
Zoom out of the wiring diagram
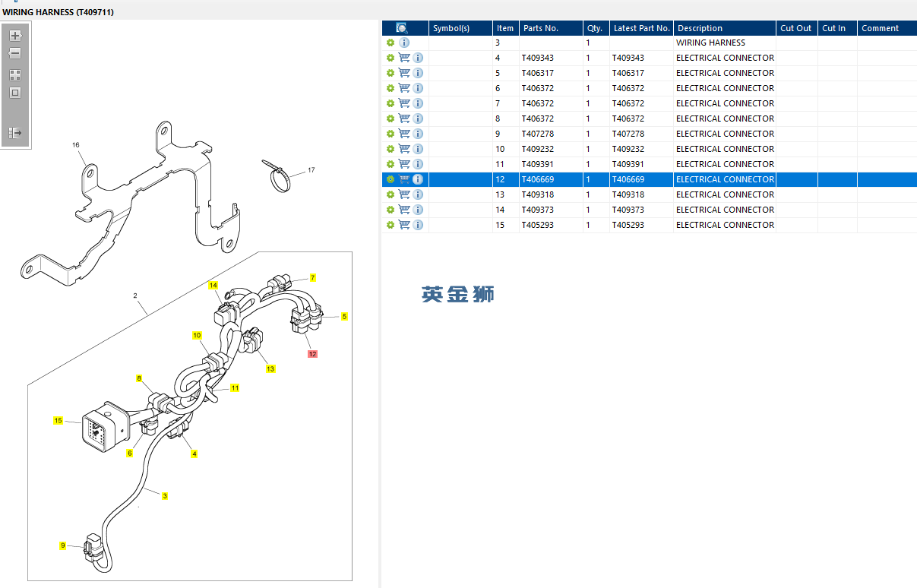(x=15, y=53)
